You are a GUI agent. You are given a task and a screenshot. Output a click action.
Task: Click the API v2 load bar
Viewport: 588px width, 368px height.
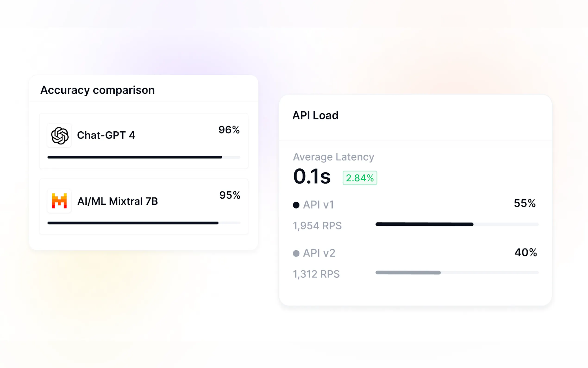click(x=457, y=273)
